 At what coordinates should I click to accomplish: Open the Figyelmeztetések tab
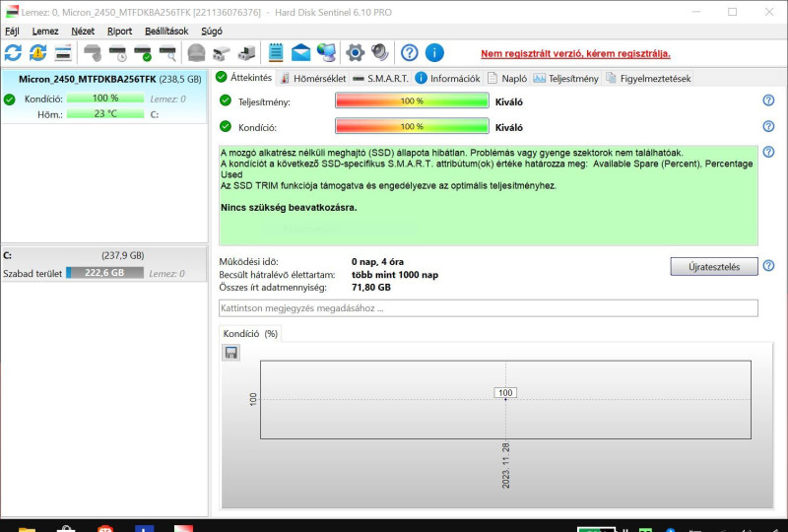[648, 79]
